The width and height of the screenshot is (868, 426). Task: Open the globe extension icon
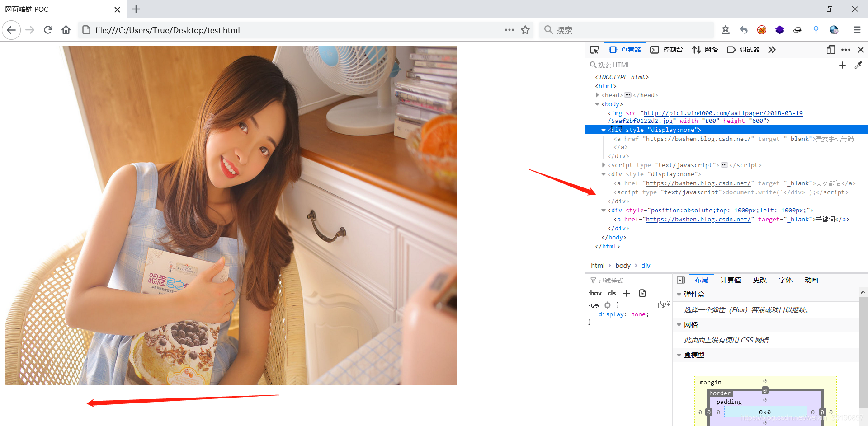click(834, 30)
